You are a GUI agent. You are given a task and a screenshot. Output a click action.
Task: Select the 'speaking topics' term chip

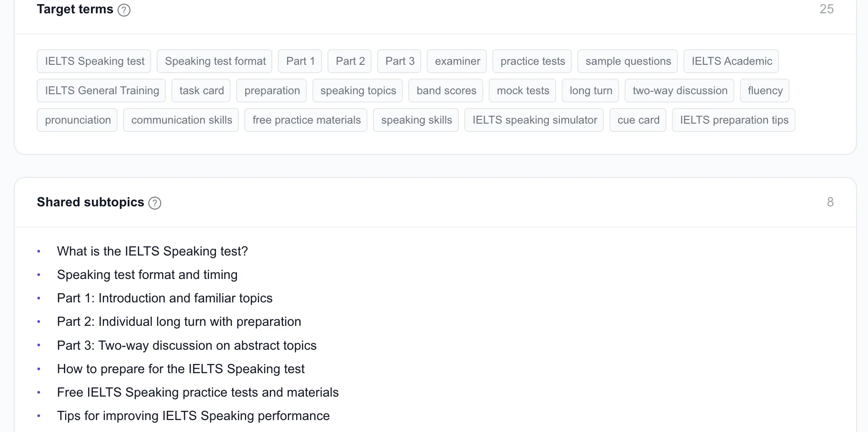click(358, 91)
